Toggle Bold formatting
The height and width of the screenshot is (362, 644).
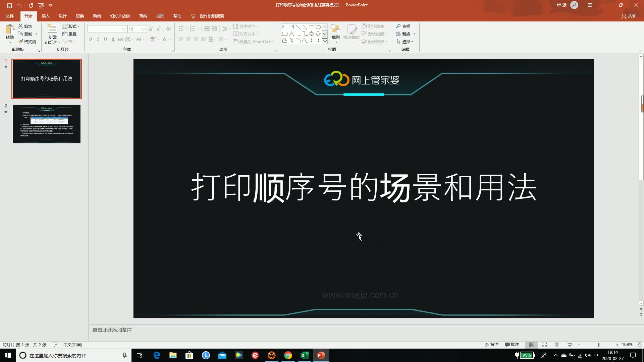pos(91,39)
